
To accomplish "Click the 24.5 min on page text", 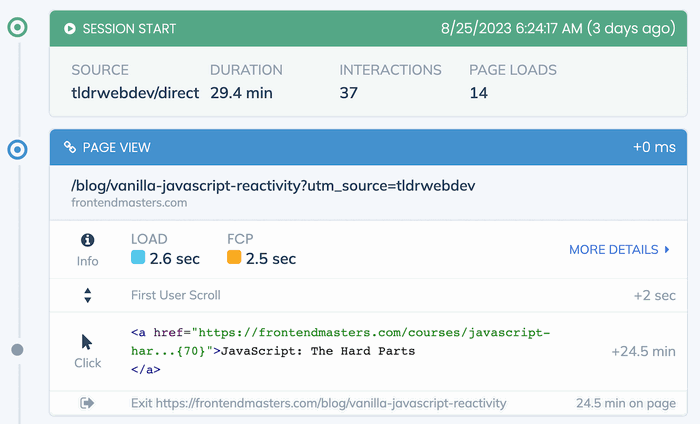I will tap(626, 403).
